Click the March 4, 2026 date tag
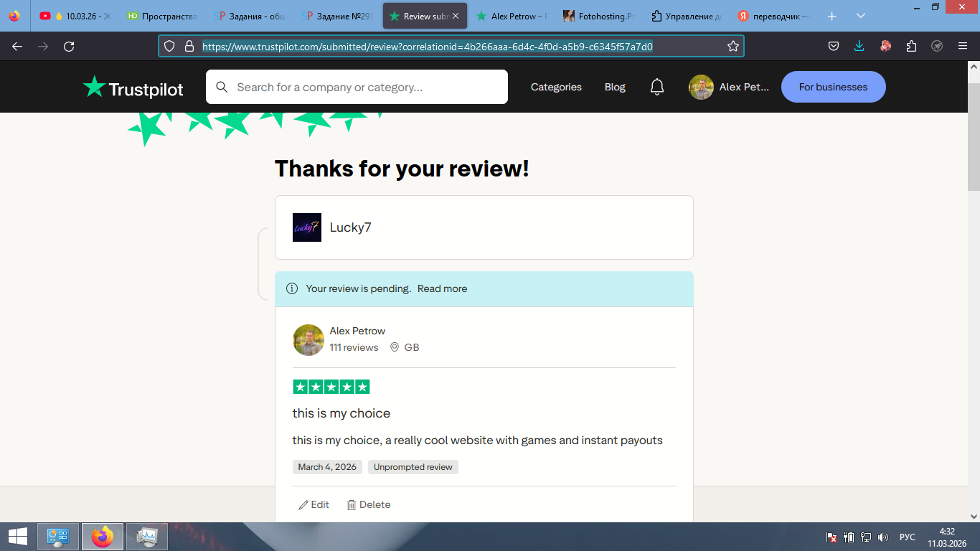The height and width of the screenshot is (551, 980). [x=327, y=467]
